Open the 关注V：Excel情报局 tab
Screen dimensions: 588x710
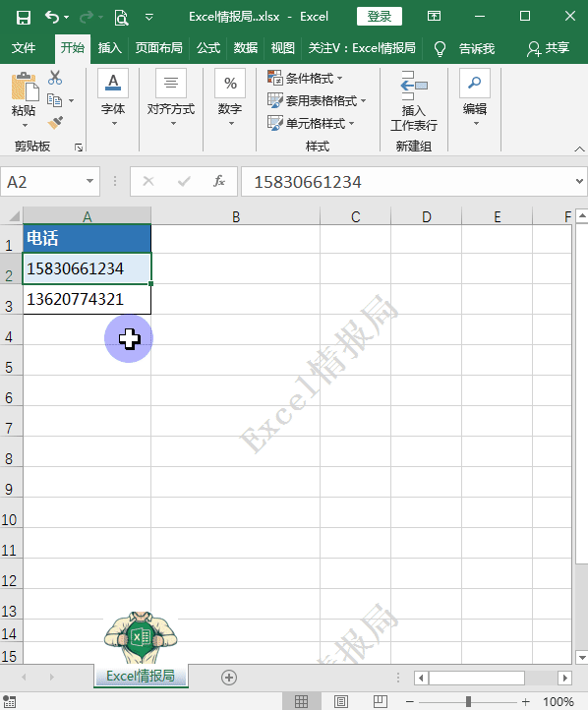click(x=362, y=47)
